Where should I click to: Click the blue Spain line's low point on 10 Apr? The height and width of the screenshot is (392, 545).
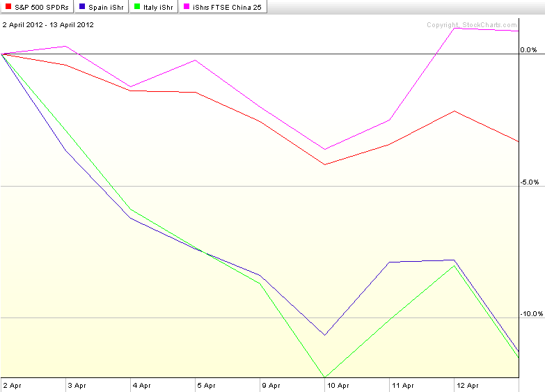point(324,335)
